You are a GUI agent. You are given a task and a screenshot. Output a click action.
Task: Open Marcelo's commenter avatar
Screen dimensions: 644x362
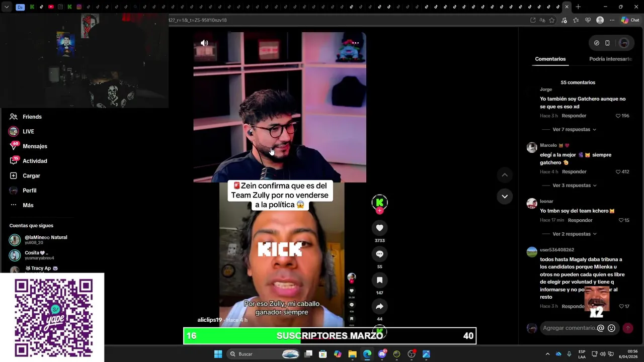[x=532, y=147]
